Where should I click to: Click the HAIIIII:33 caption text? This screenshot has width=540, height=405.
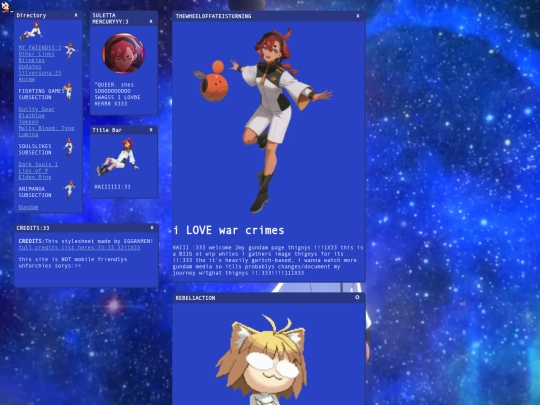(112, 187)
